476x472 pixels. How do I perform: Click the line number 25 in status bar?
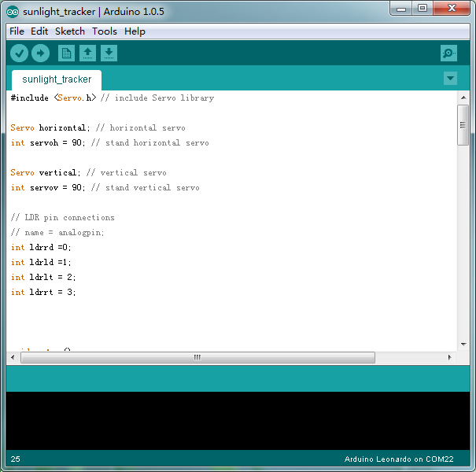(15, 459)
